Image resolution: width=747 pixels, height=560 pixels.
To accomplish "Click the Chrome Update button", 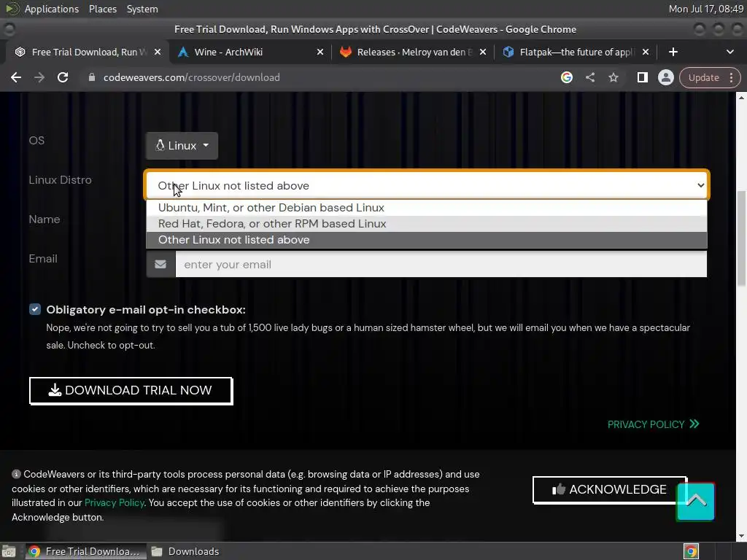I will point(704,77).
